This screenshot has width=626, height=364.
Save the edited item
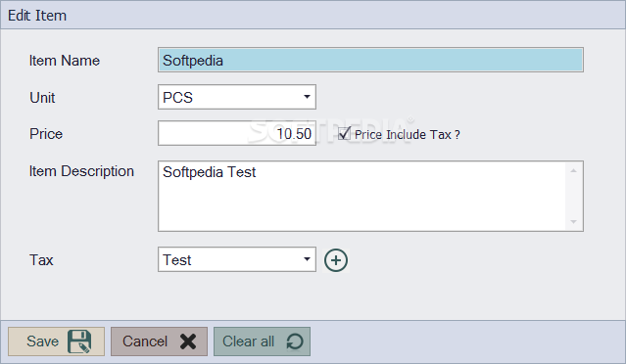click(x=56, y=341)
